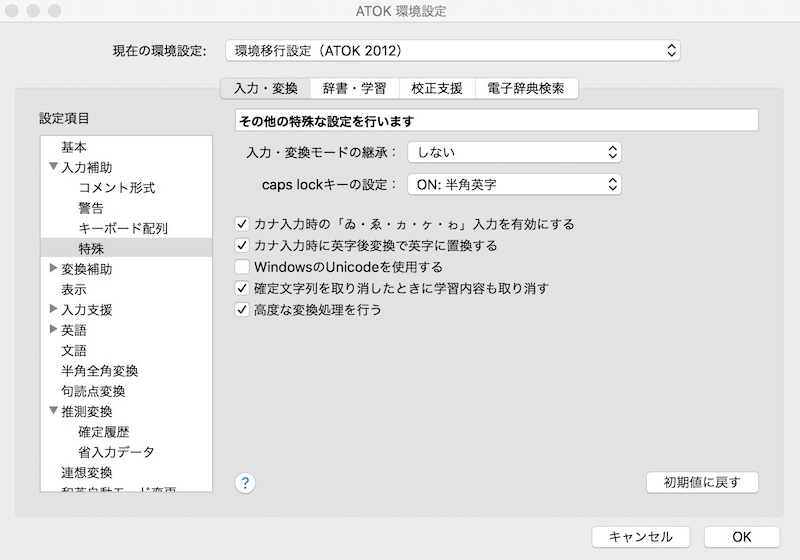
Task: Click the red close window button
Action: [x=12, y=11]
